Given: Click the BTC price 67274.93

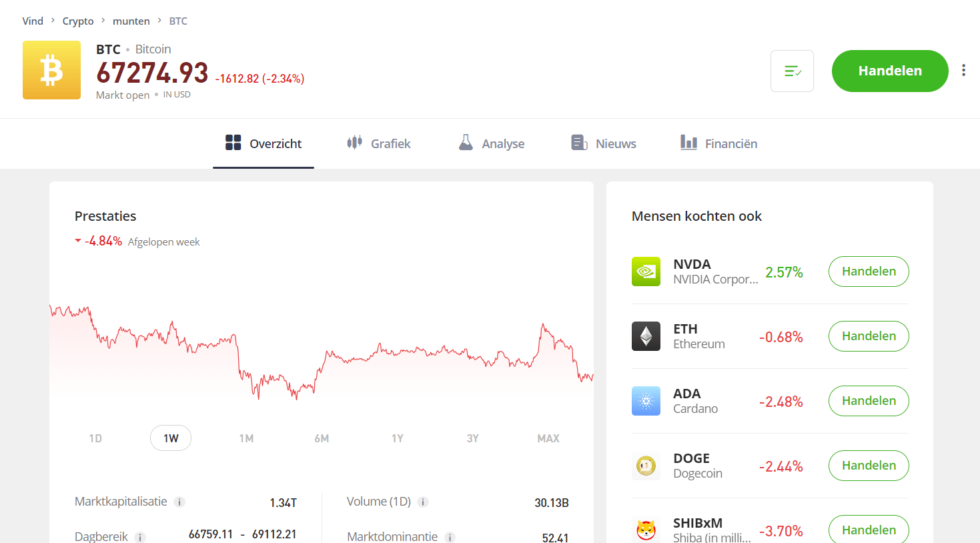Looking at the screenshot, I should pos(152,73).
